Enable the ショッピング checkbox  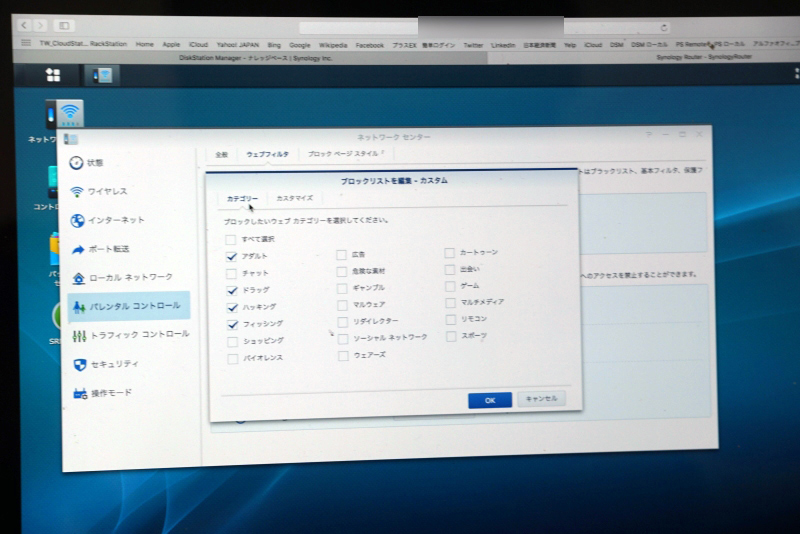(232, 341)
